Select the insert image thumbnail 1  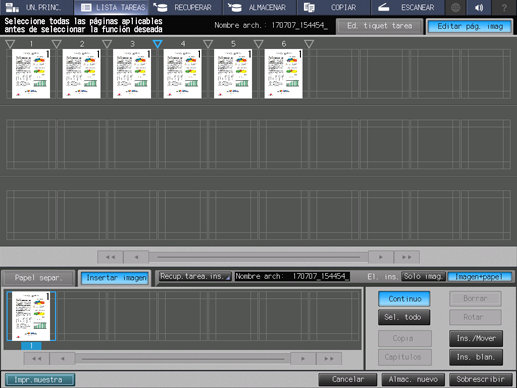pos(31,316)
